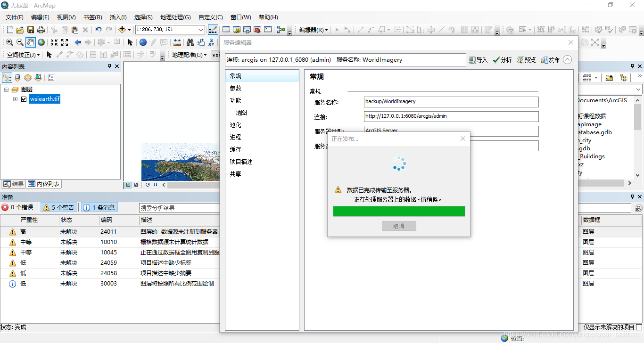Collapse the service editor header chevron
This screenshot has height=343, width=644.
[x=568, y=60]
